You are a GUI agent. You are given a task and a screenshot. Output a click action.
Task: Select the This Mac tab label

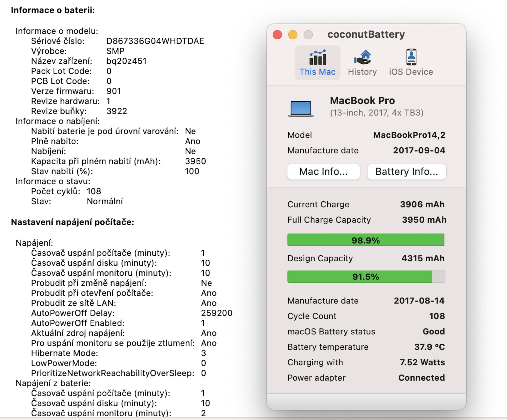317,72
